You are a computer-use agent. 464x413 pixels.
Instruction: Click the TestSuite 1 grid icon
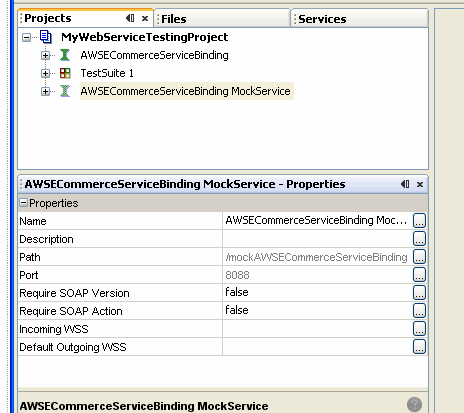tap(65, 73)
